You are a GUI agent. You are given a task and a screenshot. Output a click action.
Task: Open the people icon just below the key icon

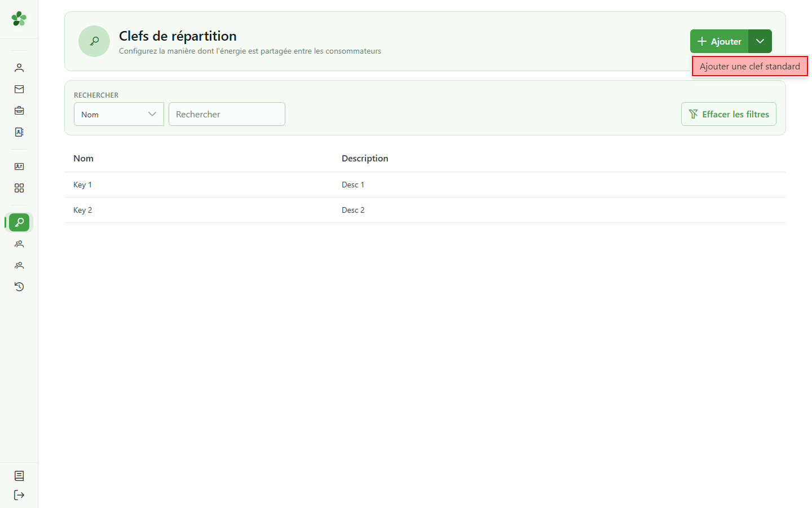pyautogui.click(x=19, y=244)
